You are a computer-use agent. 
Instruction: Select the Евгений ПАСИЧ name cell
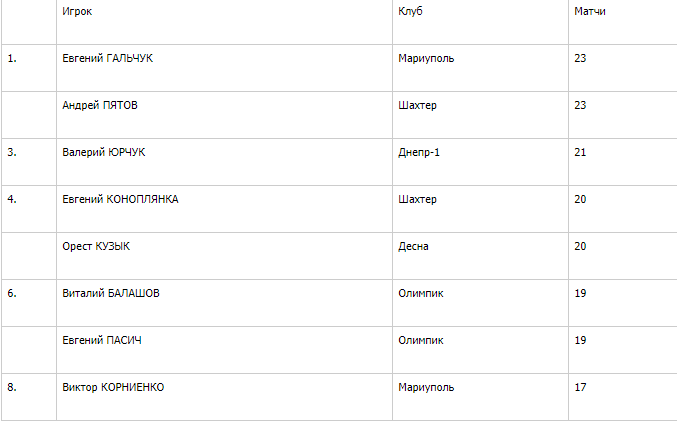(x=102, y=340)
